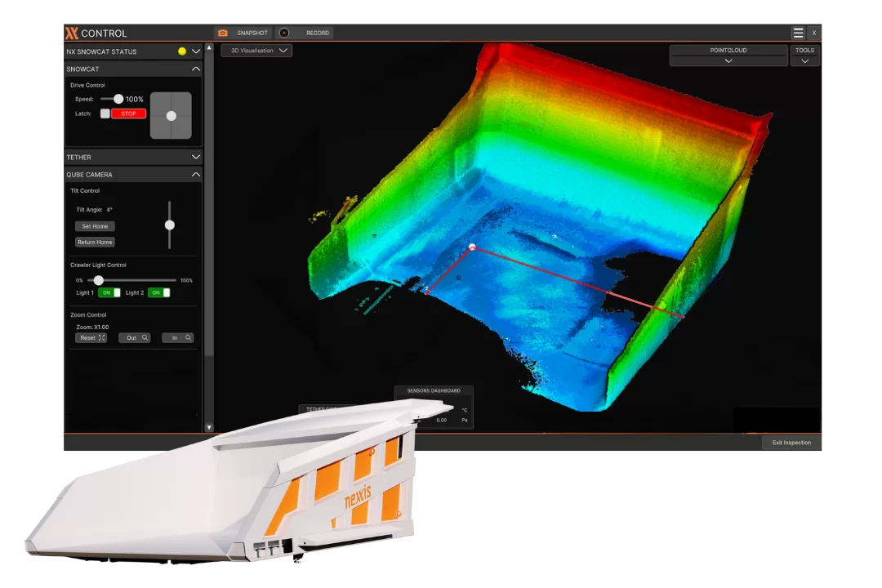Open the Pointcloud menu

coord(728,56)
